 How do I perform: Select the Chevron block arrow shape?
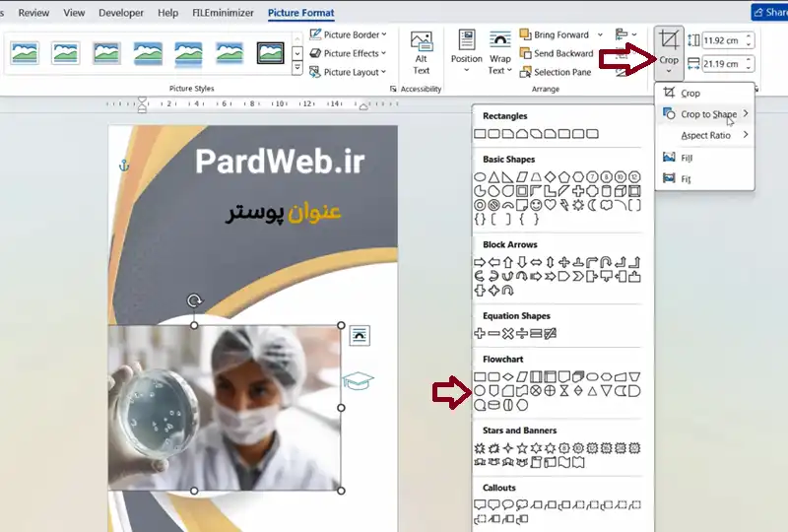578,277
